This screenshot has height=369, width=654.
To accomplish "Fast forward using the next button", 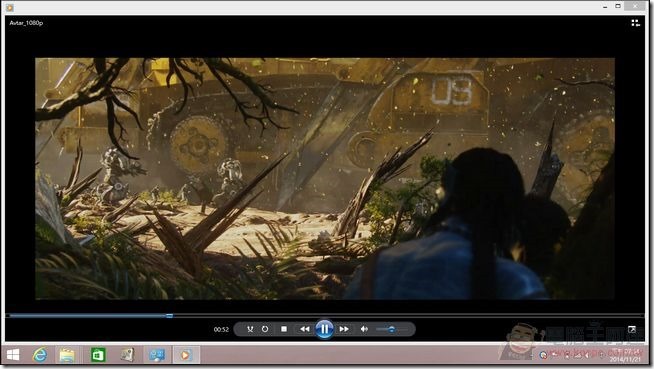I will tap(344, 329).
